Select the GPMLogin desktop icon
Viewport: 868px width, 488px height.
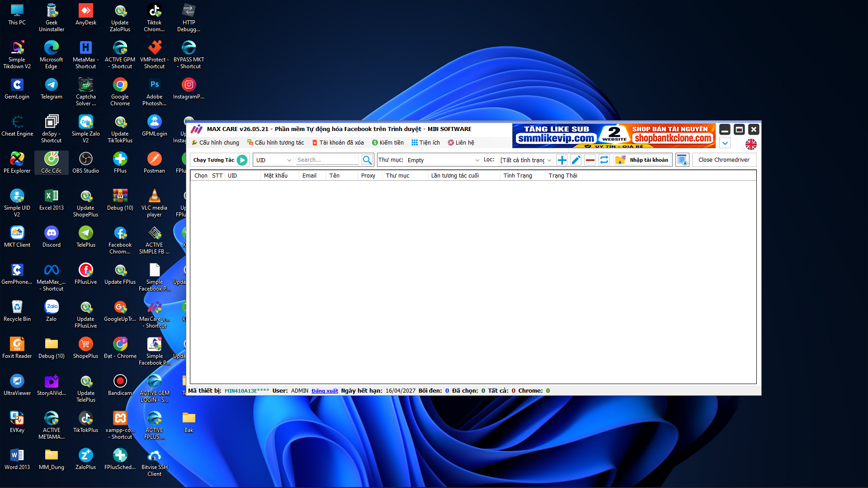[155, 126]
